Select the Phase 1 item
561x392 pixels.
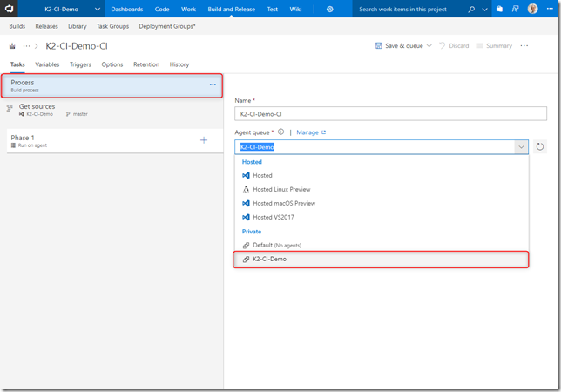pos(114,141)
